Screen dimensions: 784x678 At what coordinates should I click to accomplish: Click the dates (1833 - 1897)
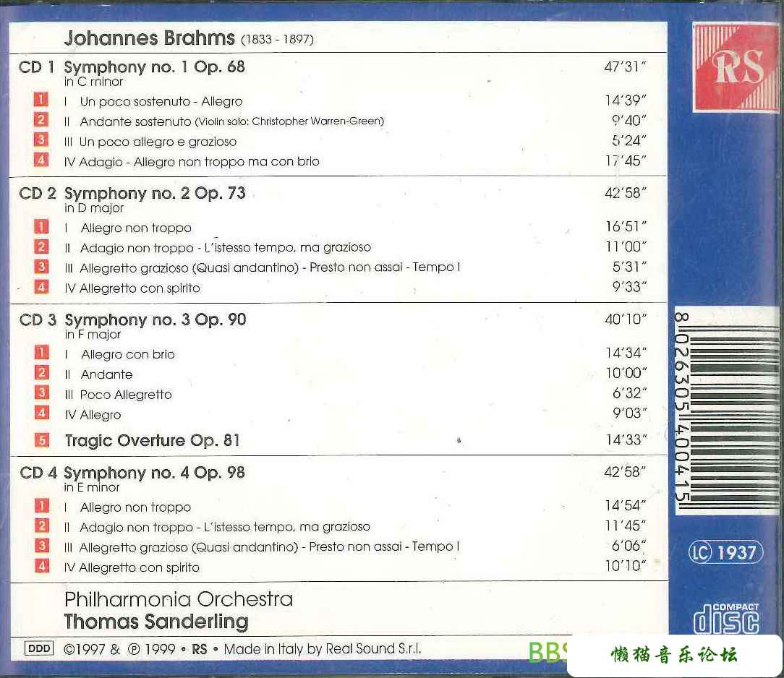click(x=278, y=40)
